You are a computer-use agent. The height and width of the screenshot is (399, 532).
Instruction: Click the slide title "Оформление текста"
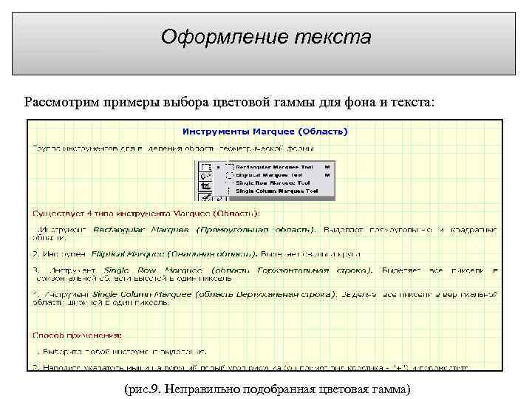click(x=266, y=37)
